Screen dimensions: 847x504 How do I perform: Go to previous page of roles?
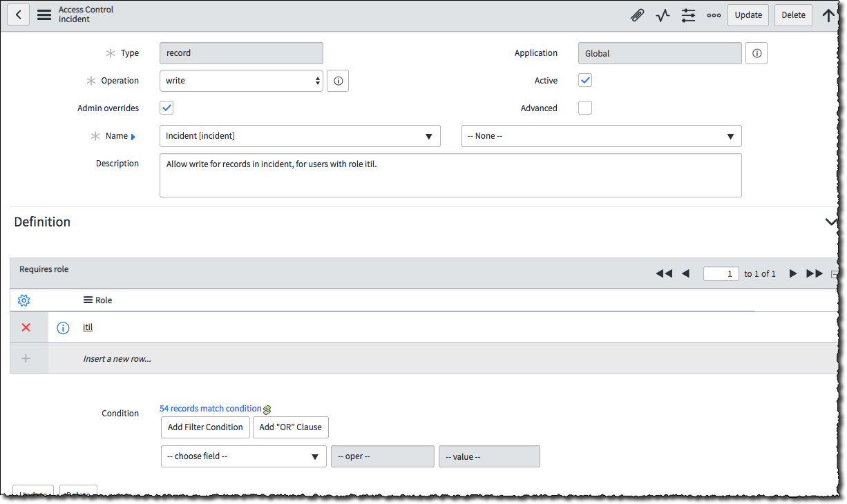click(685, 273)
